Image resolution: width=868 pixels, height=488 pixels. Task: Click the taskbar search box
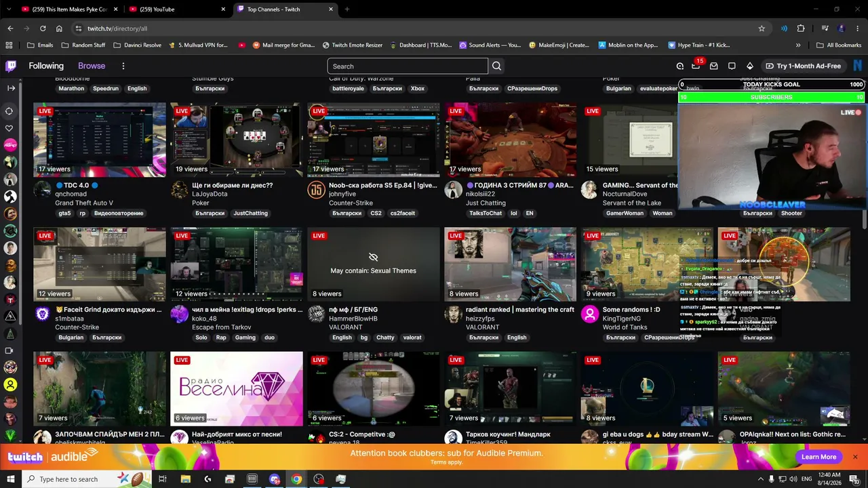pos(86,479)
